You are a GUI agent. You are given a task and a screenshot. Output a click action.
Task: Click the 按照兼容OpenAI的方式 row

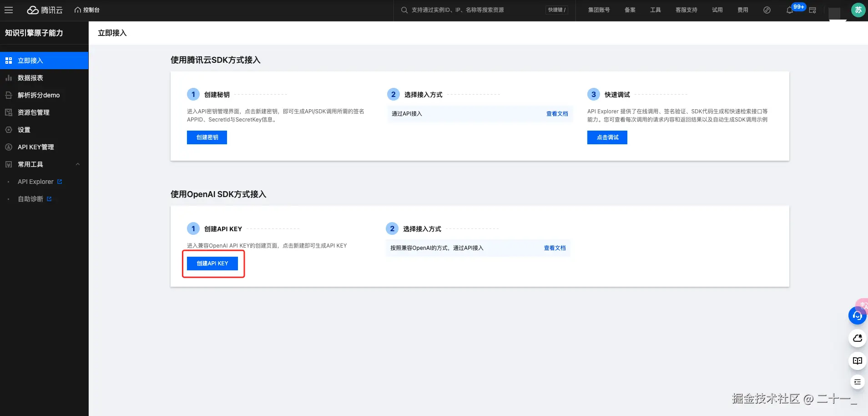pos(478,248)
